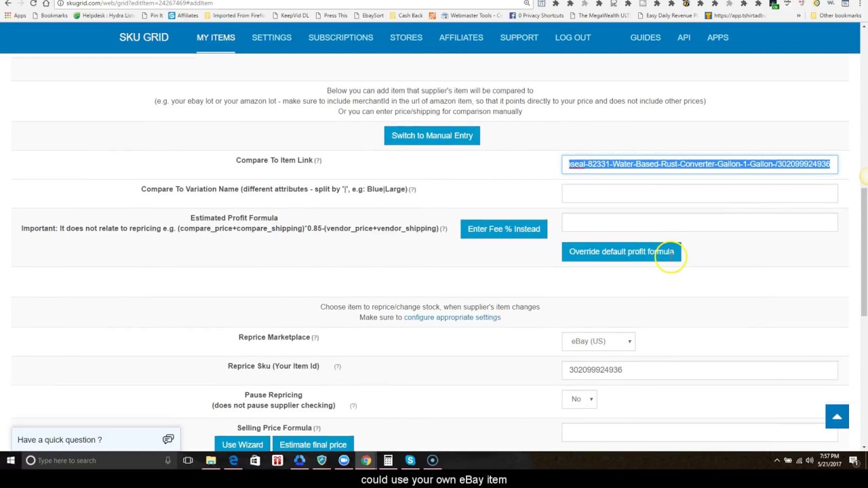Open GUIDES in navigation
868x488 pixels.
645,37
